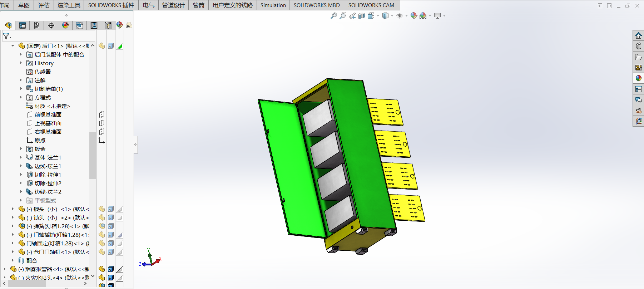This screenshot has width=644, height=289.
Task: Expand the 基体-法兰1 feature
Action: point(21,157)
